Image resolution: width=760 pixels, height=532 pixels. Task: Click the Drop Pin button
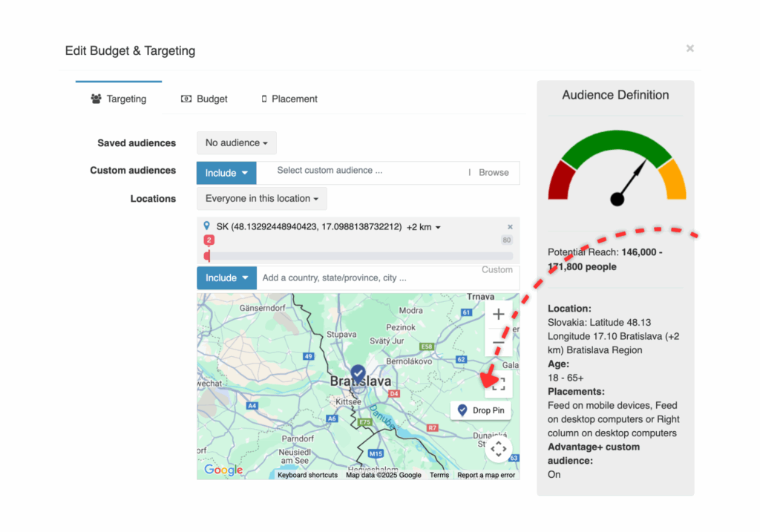(x=480, y=410)
